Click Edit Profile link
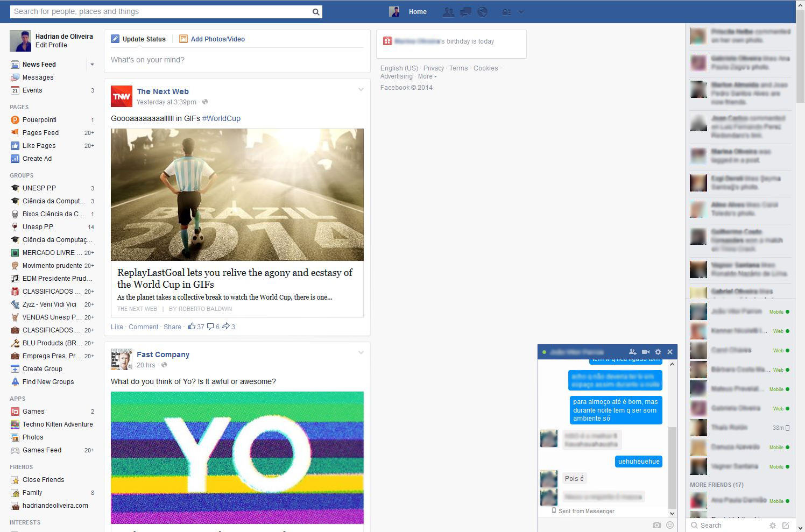 (x=51, y=45)
